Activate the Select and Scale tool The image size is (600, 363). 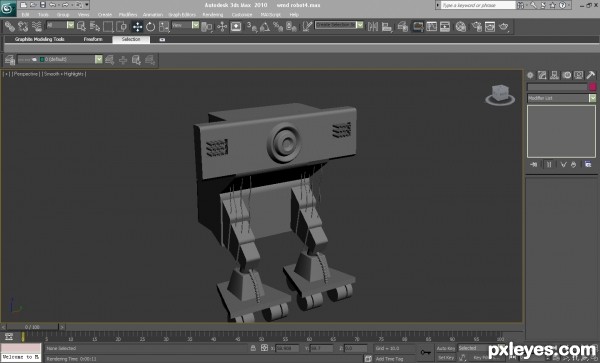coord(164,26)
